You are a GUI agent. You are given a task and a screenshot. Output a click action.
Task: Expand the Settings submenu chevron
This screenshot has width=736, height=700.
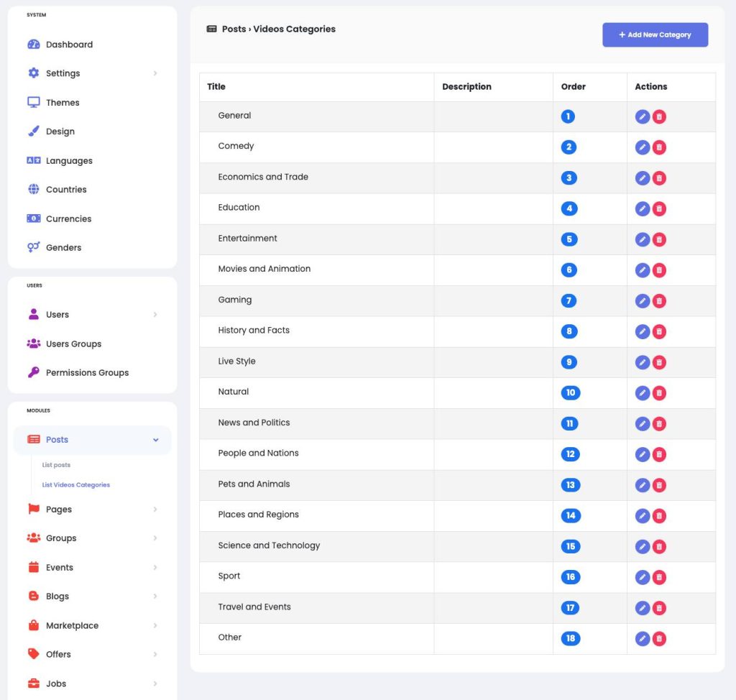[155, 73]
